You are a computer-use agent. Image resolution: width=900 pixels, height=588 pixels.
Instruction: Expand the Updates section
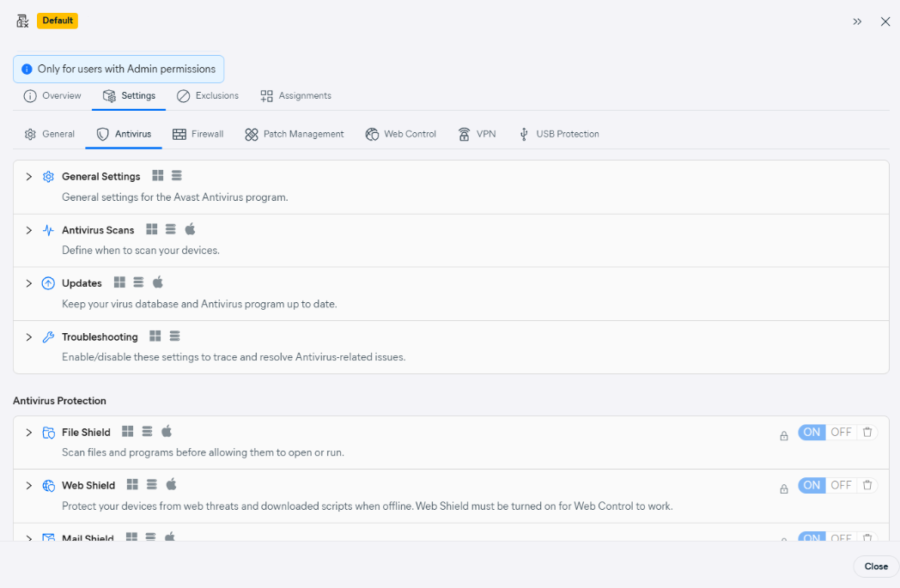28,283
